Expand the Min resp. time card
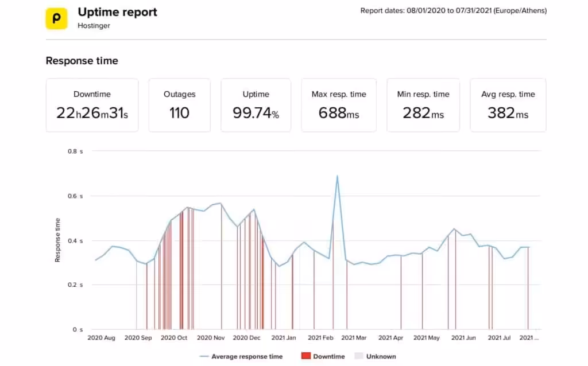Image resolution: width=588 pixels, height=366 pixels. pyautogui.click(x=423, y=105)
